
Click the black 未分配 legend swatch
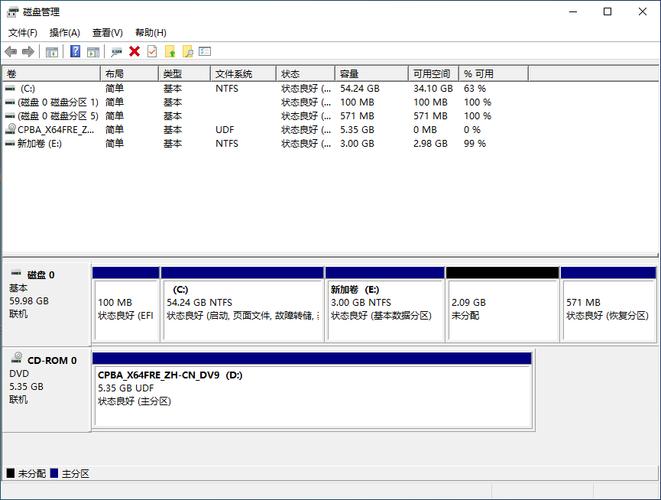11,473
